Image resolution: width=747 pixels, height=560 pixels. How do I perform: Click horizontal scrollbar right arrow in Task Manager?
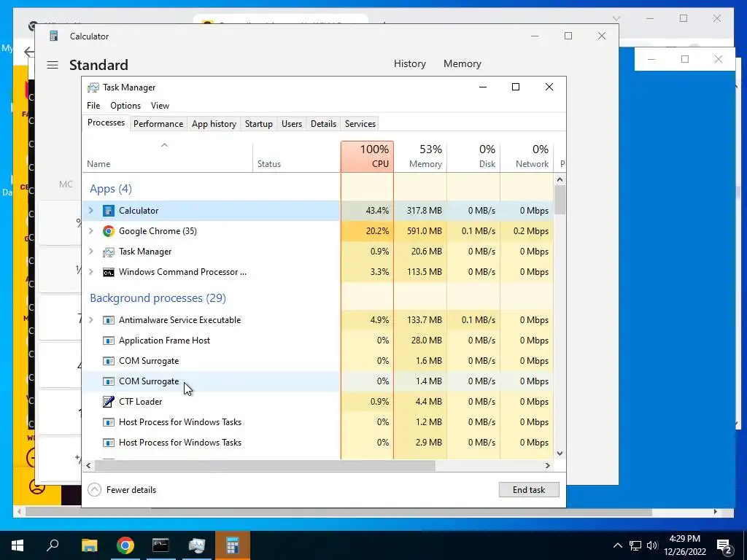coord(548,465)
